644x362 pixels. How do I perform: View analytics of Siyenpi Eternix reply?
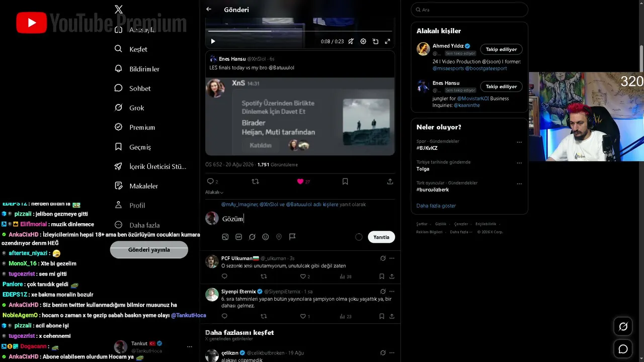tap(346, 316)
